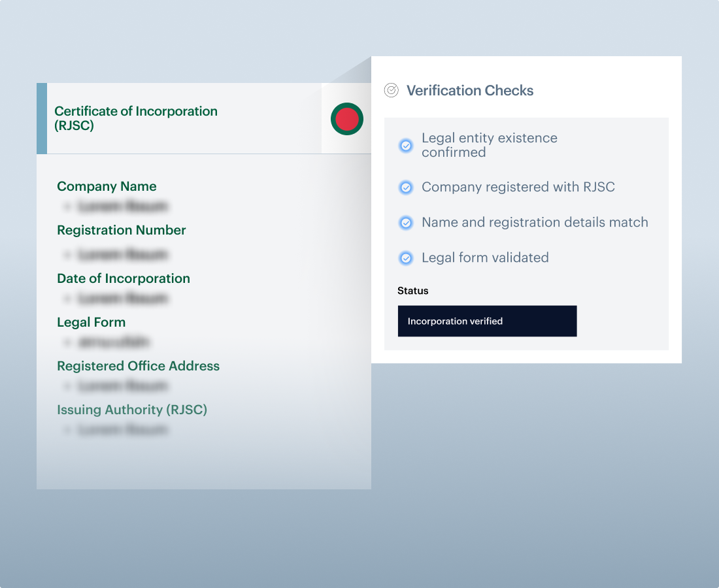
Task: Click the Incorporation verified status button
Action: coord(487,321)
